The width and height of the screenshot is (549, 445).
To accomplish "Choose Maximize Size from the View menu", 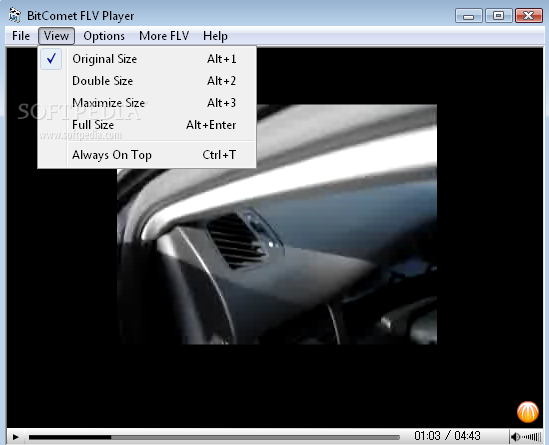I will pos(147,103).
